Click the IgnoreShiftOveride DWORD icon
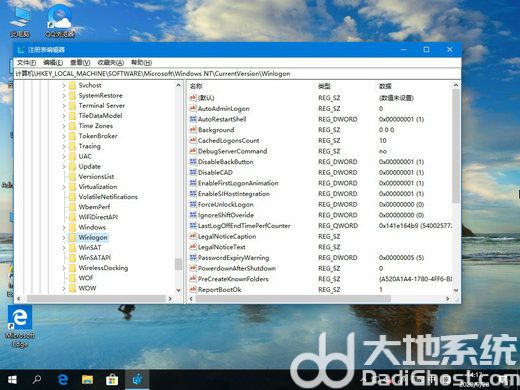 [x=193, y=215]
